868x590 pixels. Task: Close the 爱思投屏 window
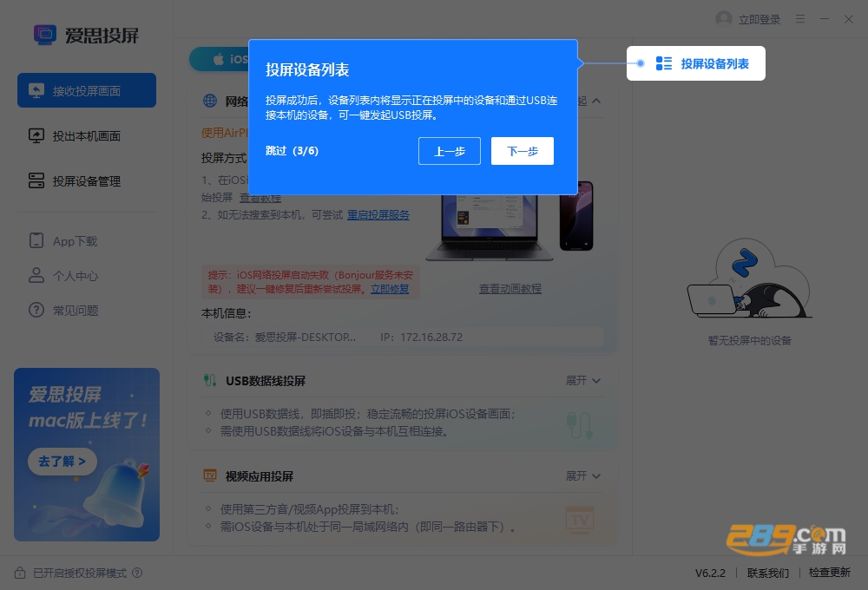[849, 19]
